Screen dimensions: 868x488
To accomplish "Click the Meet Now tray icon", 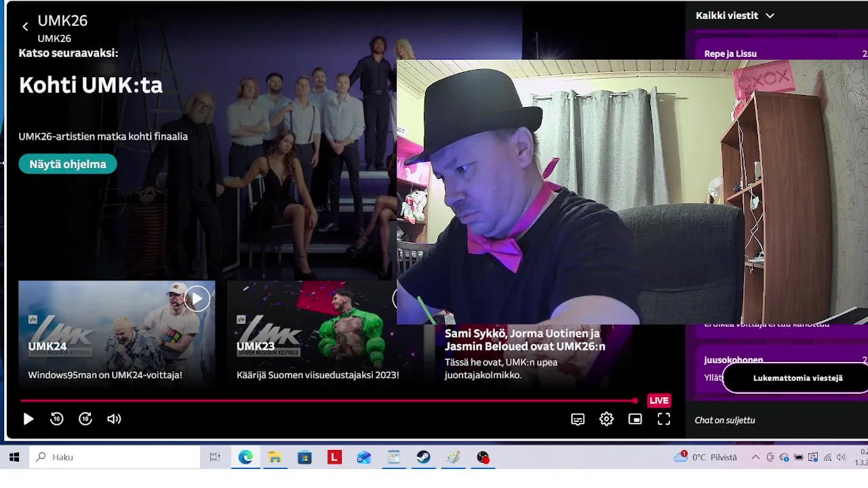I will pos(770,457).
